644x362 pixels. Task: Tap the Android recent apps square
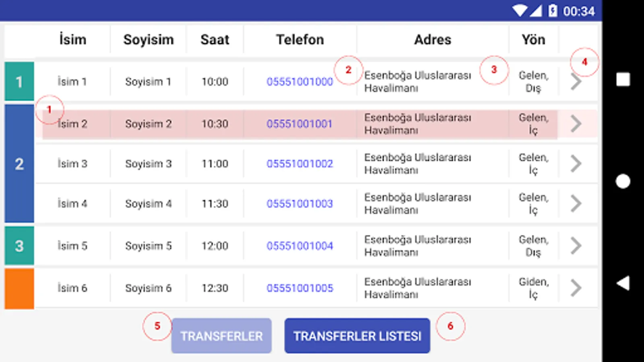tap(623, 80)
